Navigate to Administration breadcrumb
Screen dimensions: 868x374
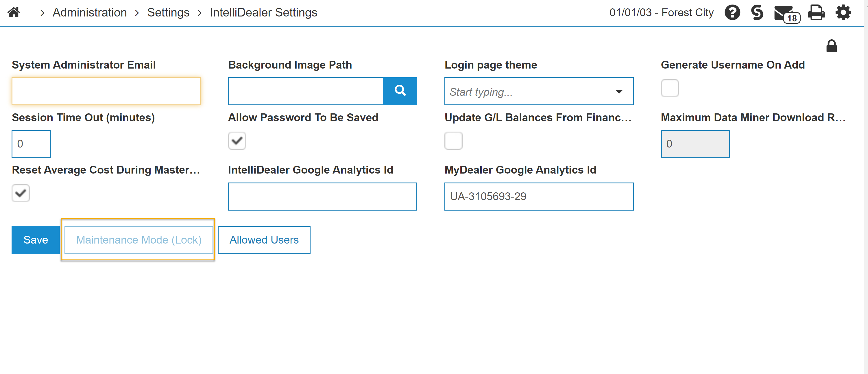(90, 12)
